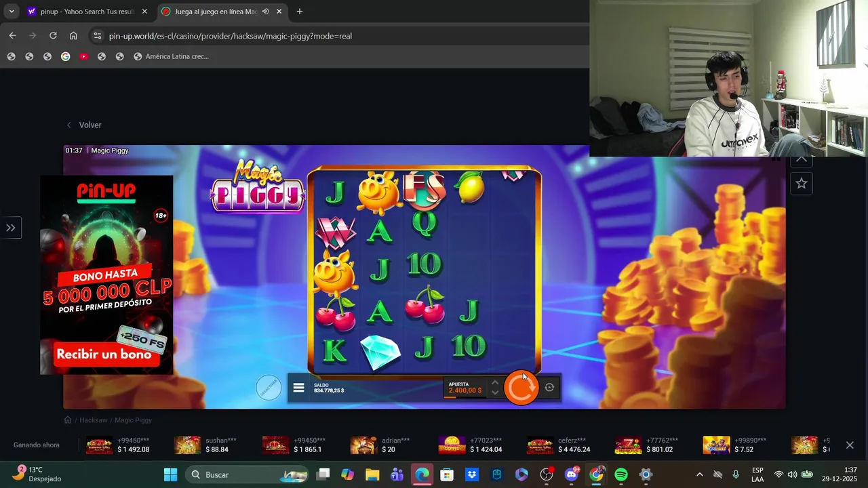Viewport: 868px width, 488px height.
Task: Open winner sushan*** $88.84 game
Action: (x=205, y=445)
